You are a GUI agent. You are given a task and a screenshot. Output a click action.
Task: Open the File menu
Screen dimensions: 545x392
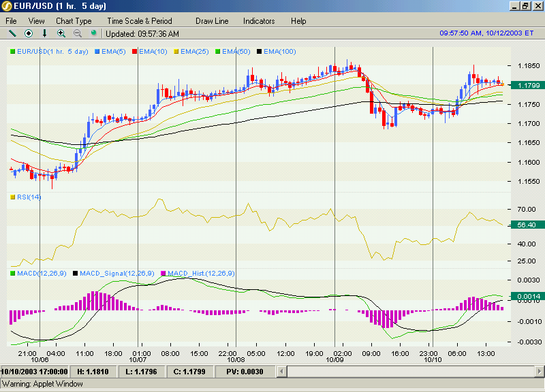pyautogui.click(x=11, y=21)
